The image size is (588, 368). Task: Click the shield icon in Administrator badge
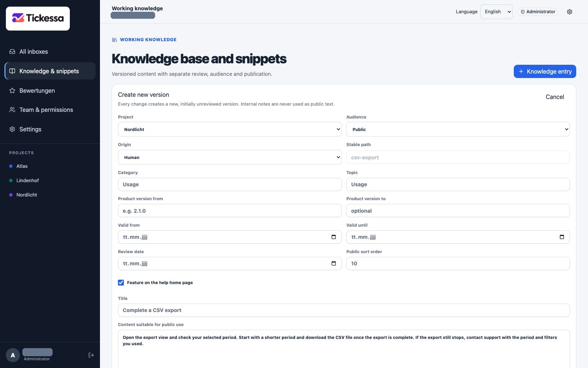pyautogui.click(x=523, y=12)
